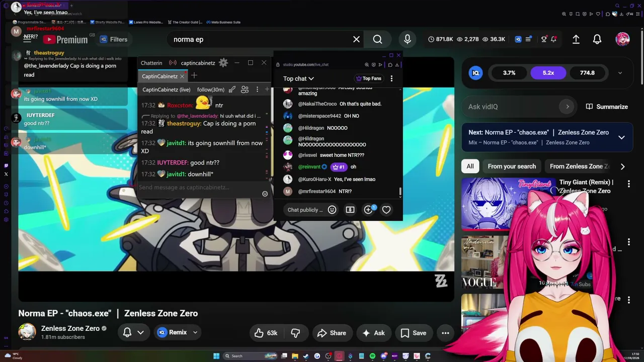The image size is (644, 362).
Task: Open the notification bell dropdown for Zenless Zone Zero
Action: click(133, 333)
